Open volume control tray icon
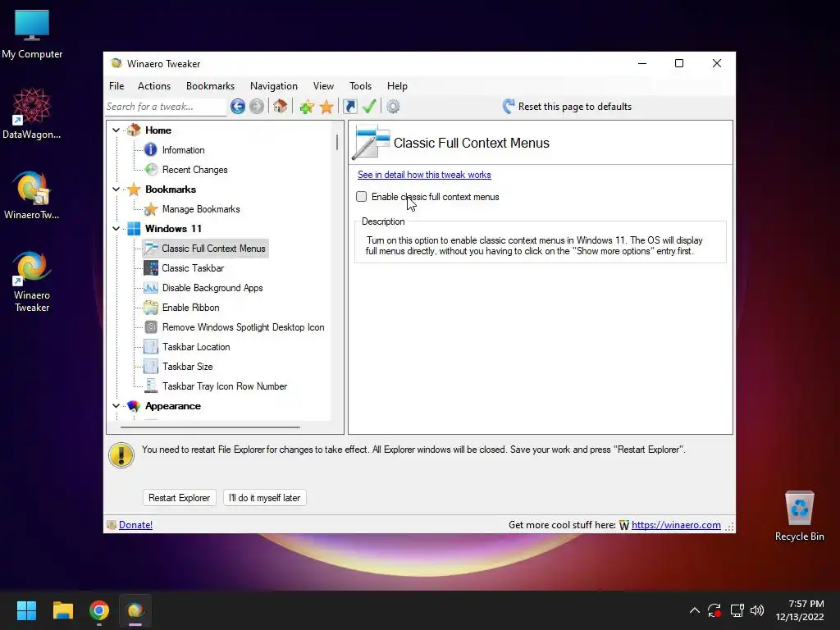The width and height of the screenshot is (840, 630). pos(757,610)
